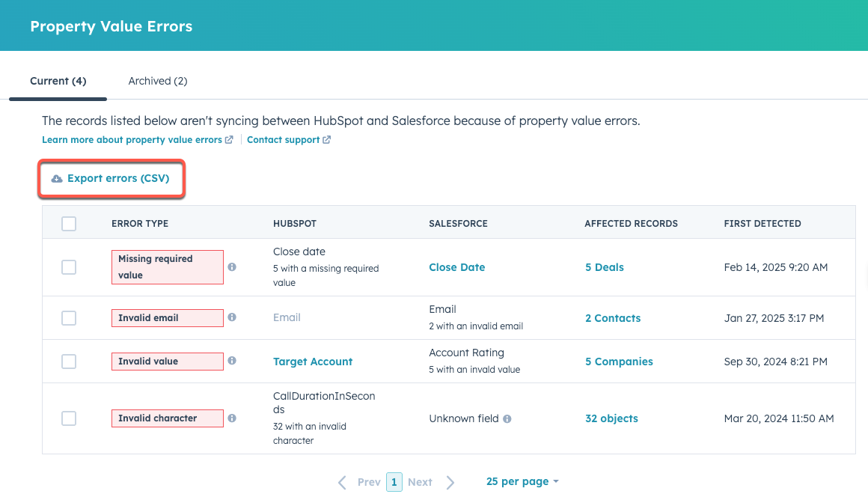Toggle the select-all checkbox in the table header
This screenshot has width=868, height=503.
click(x=68, y=223)
